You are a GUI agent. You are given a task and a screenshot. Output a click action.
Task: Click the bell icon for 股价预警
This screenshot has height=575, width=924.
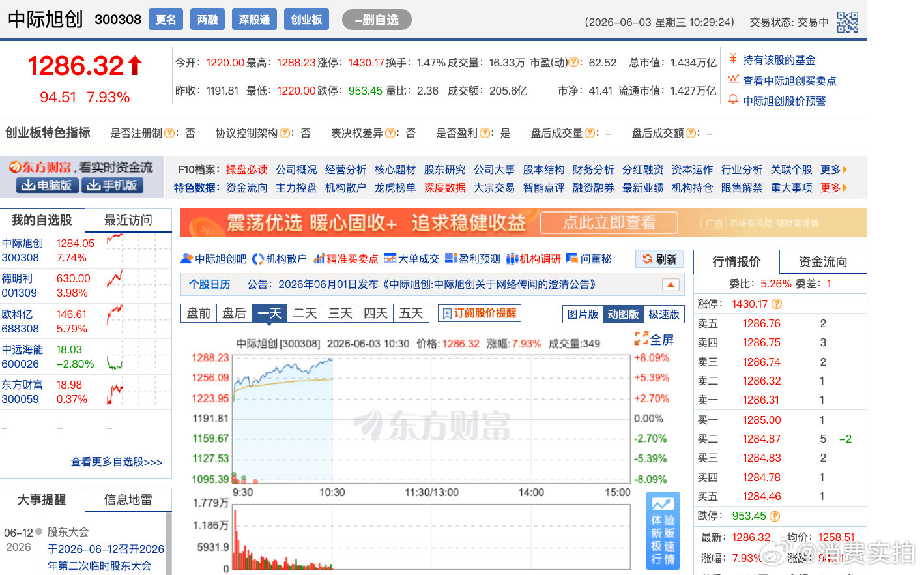733,100
